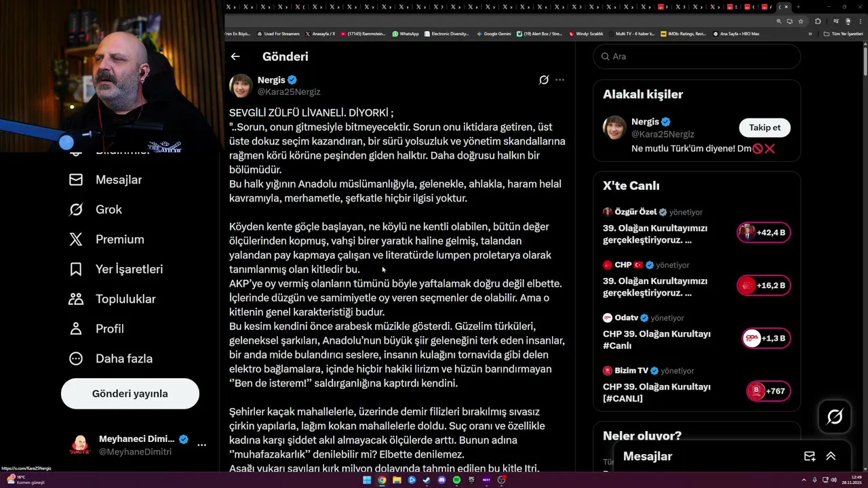Click the Ara search field
The height and width of the screenshot is (488, 868).
click(x=697, y=56)
